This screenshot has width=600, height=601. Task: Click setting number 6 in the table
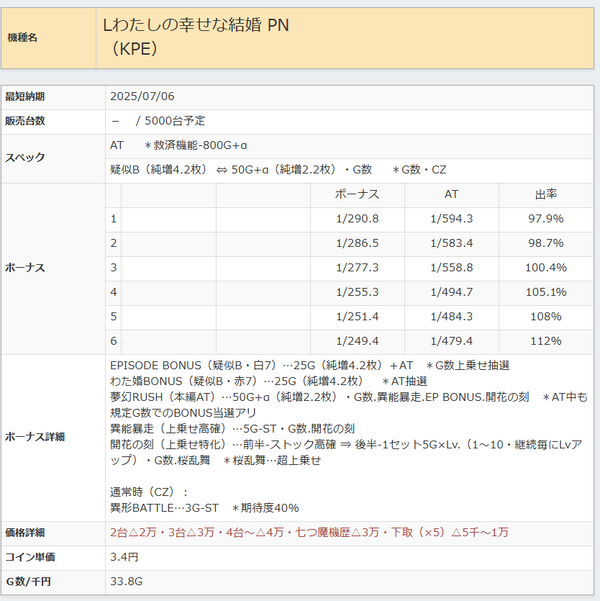tap(113, 341)
